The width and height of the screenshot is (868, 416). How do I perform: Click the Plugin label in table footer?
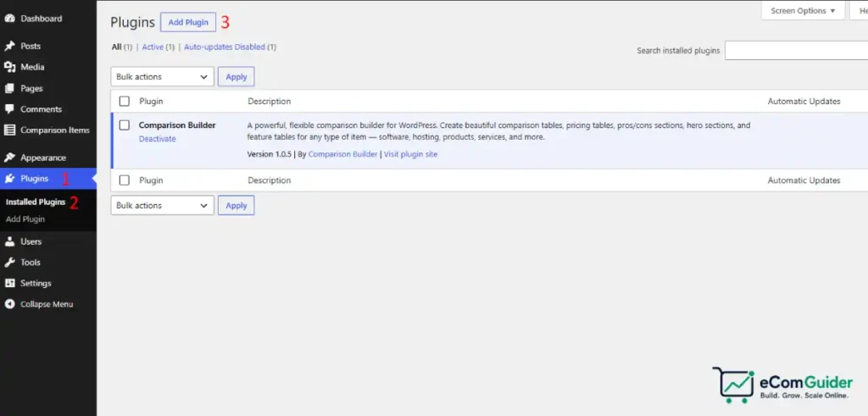(151, 180)
